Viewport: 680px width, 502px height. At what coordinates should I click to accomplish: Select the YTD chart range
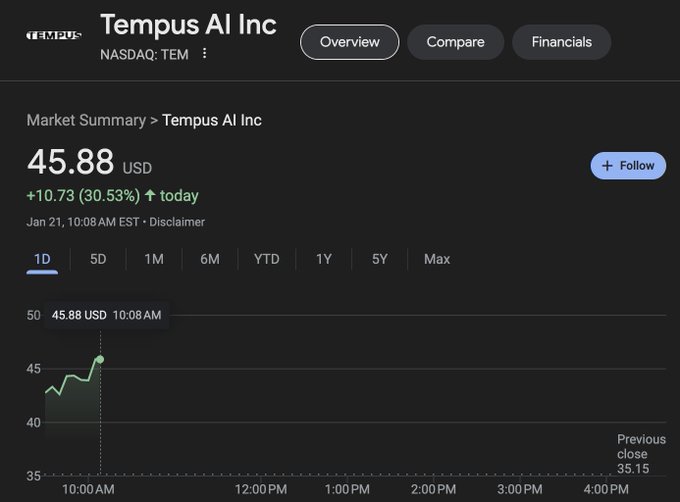[x=267, y=259]
